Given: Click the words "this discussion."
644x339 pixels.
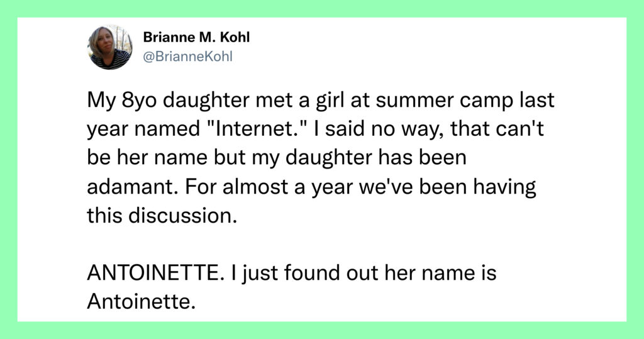Looking at the screenshot, I should [162, 215].
